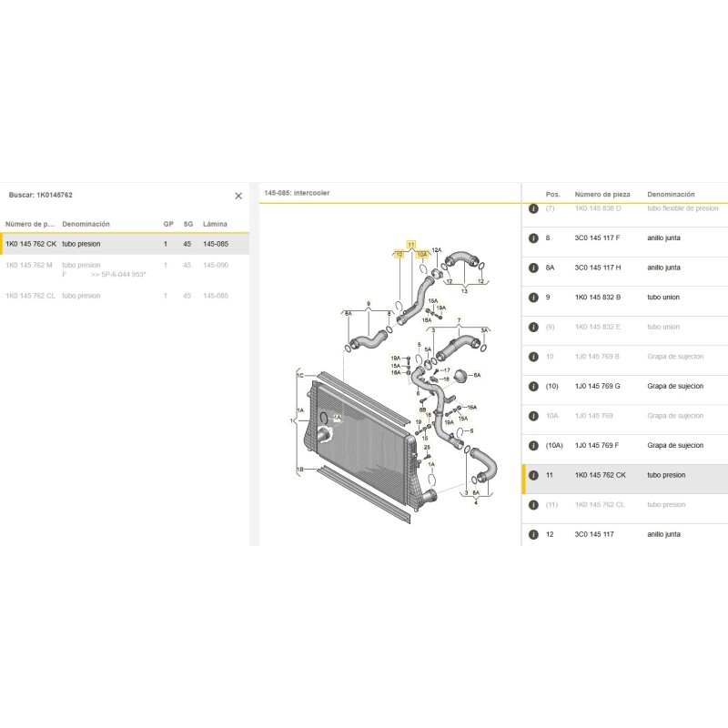Select search result 1K0 145 762 M

point(125,269)
